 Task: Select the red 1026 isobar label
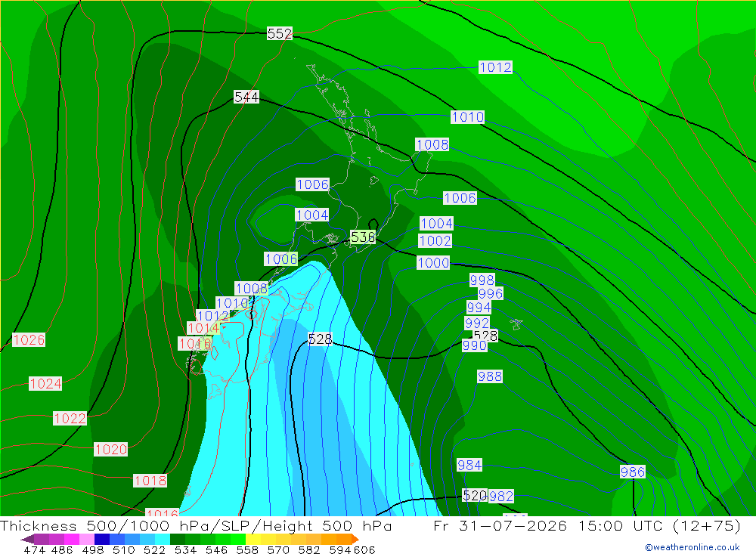click(x=29, y=340)
